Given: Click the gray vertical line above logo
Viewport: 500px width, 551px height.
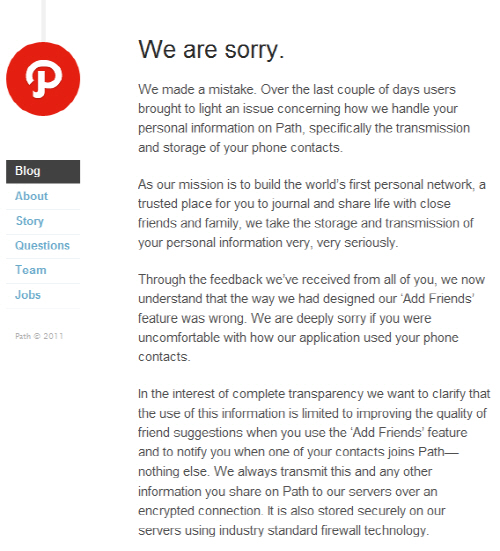Looking at the screenshot, I should click(x=44, y=20).
